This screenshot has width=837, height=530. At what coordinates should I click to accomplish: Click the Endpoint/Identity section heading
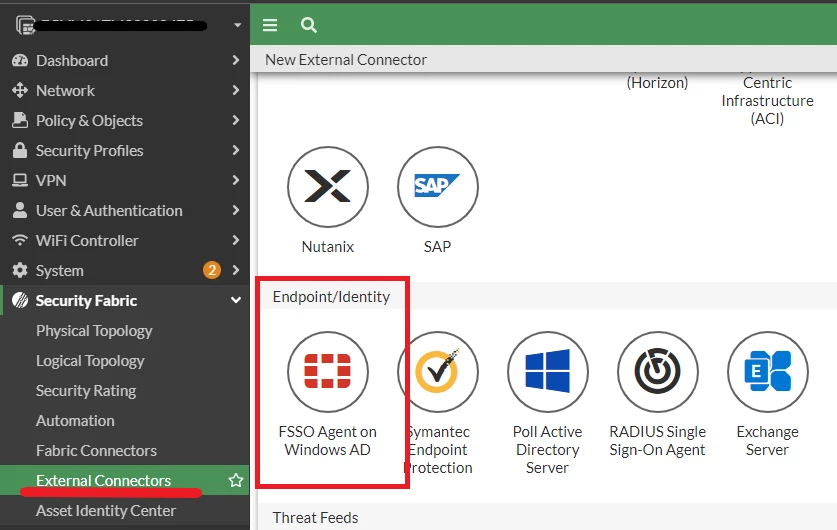331,296
